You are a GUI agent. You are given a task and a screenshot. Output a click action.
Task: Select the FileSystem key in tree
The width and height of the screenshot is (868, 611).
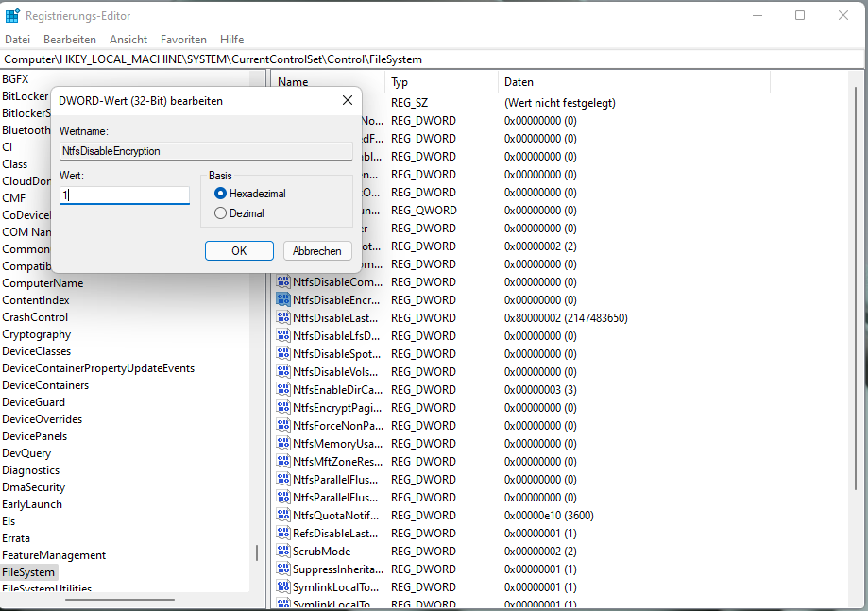coord(28,571)
